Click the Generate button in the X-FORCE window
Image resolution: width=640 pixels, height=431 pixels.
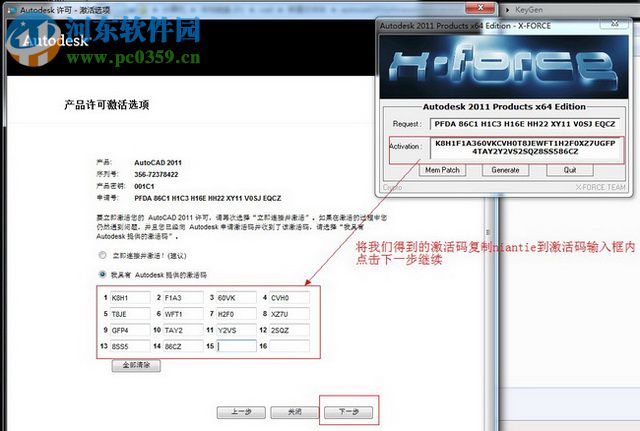(505, 170)
